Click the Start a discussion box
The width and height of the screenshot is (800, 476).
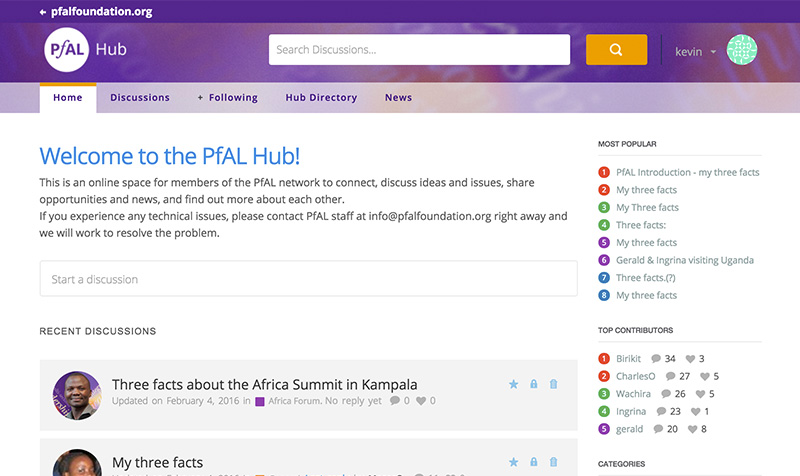(x=309, y=279)
